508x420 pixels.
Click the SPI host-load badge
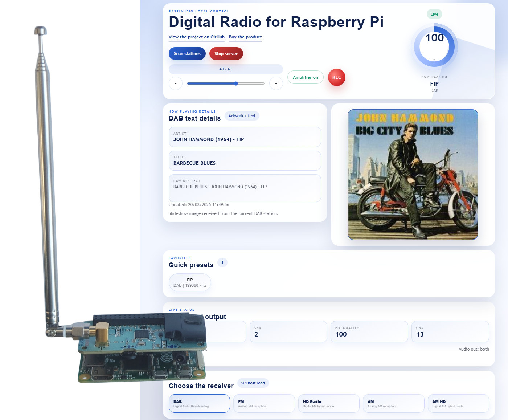coord(253,383)
